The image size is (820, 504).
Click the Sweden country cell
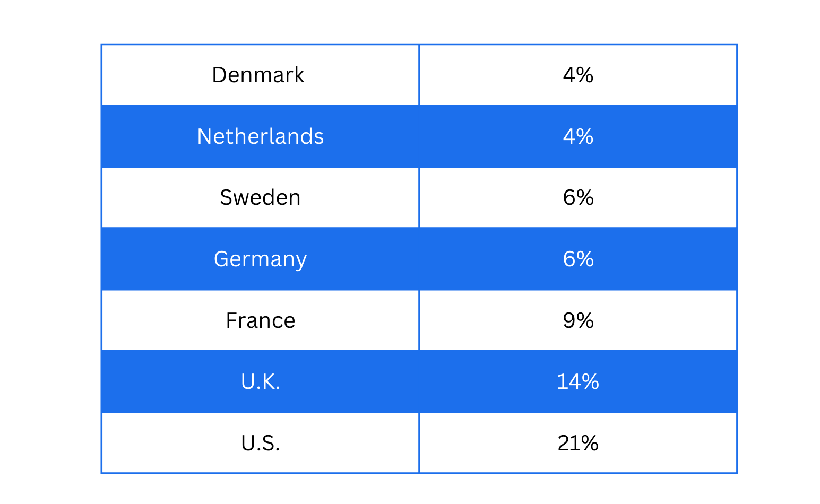click(260, 197)
